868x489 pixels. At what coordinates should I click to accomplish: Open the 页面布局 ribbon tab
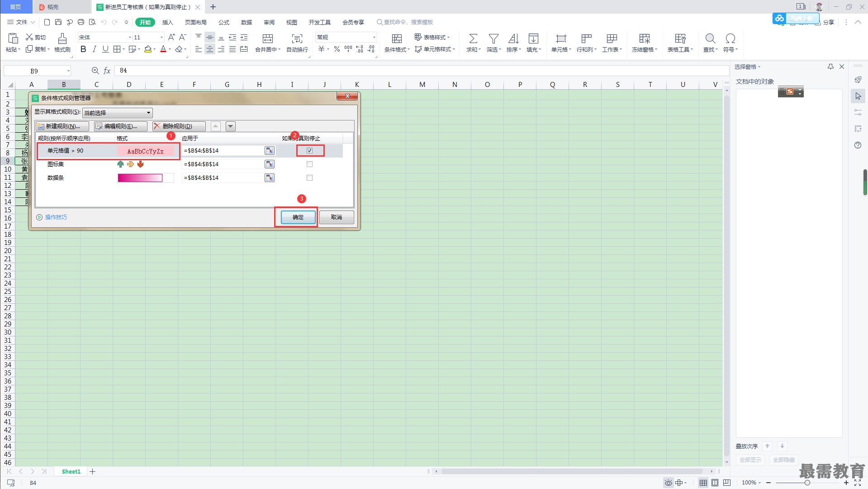pos(195,22)
